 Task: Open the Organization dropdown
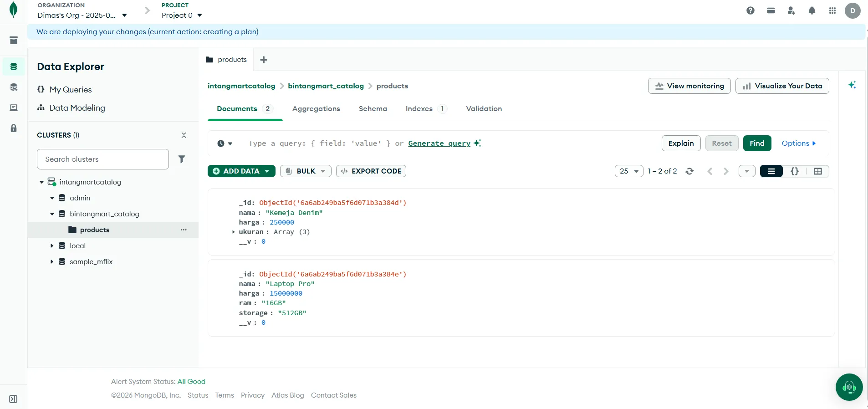point(82,15)
